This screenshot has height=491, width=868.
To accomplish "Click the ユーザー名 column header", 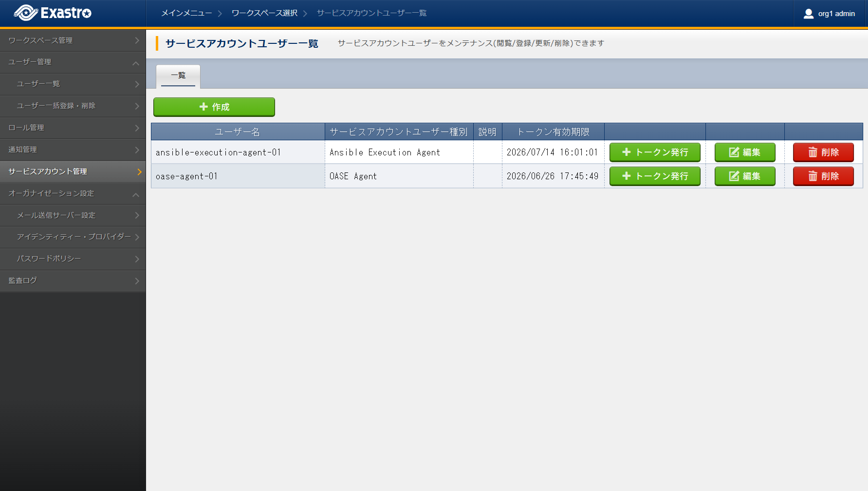I will coord(238,132).
